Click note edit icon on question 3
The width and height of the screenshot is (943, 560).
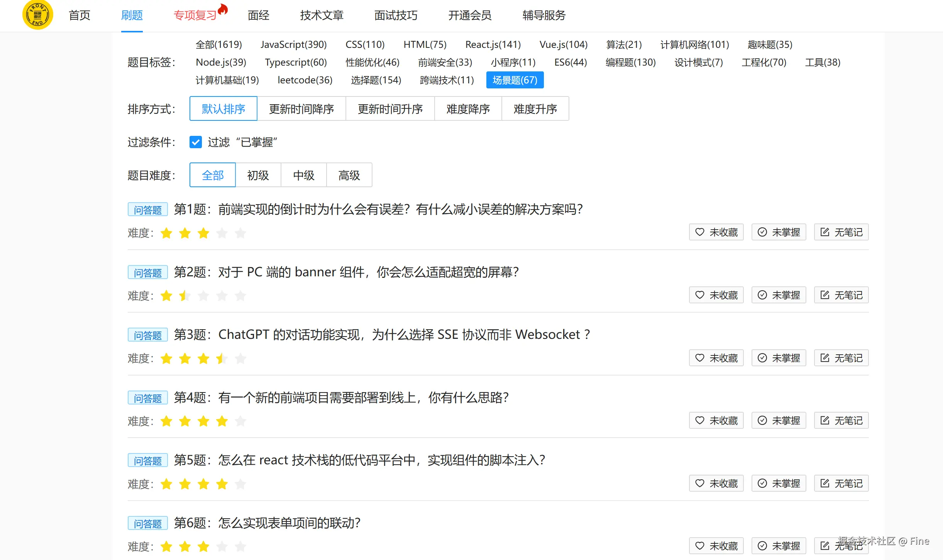pyautogui.click(x=824, y=358)
